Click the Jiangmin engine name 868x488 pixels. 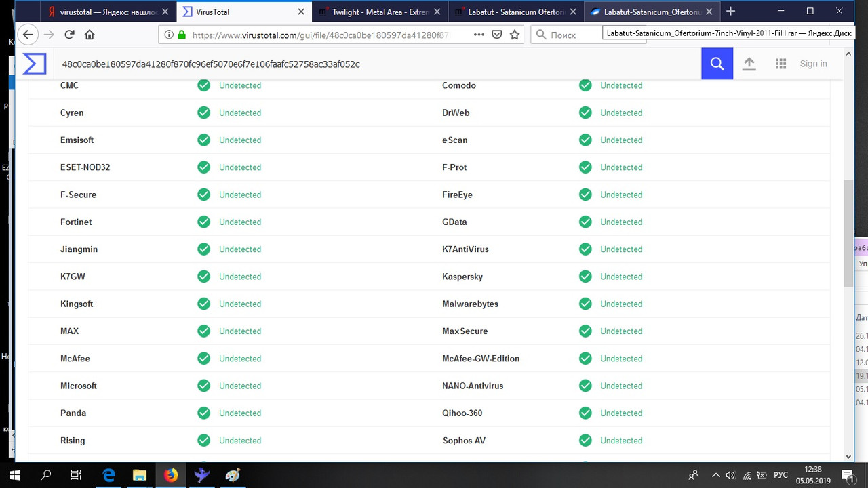point(79,249)
